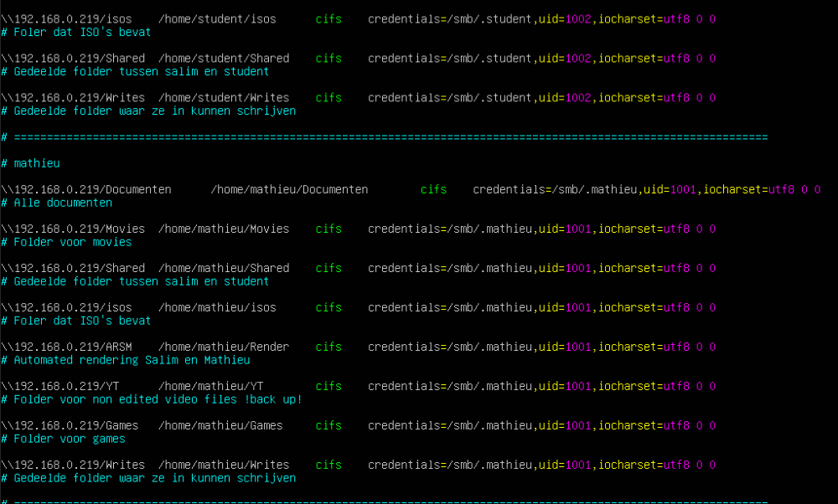Click credentials=/smb/.mathieu on the Documenten line

coord(555,190)
